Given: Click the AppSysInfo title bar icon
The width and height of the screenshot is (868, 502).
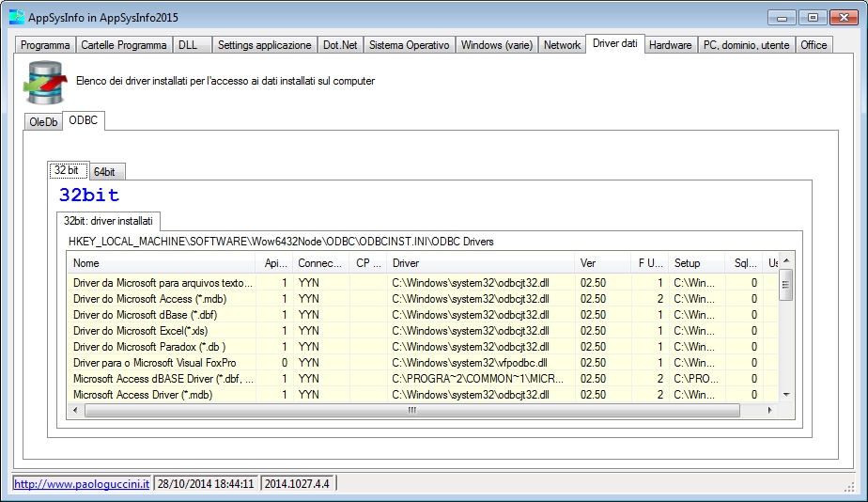Looking at the screenshot, I should [17, 17].
